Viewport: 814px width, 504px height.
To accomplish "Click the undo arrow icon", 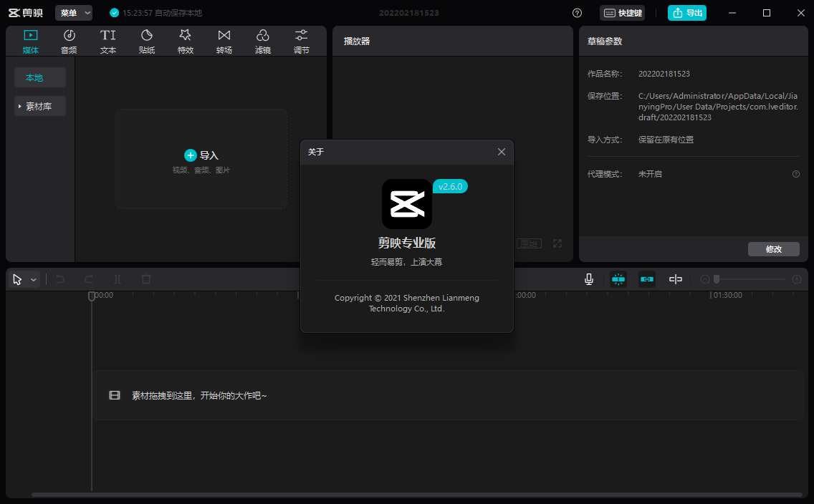I will tap(60, 279).
